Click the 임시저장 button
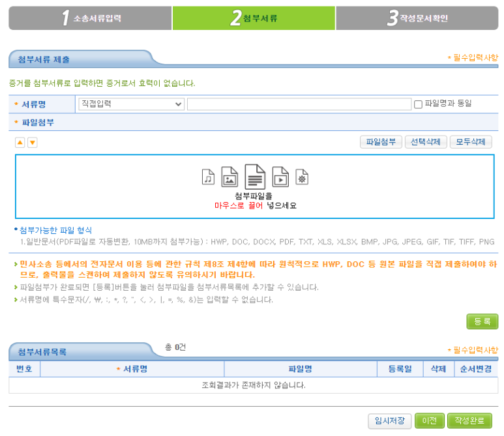 tap(389, 421)
